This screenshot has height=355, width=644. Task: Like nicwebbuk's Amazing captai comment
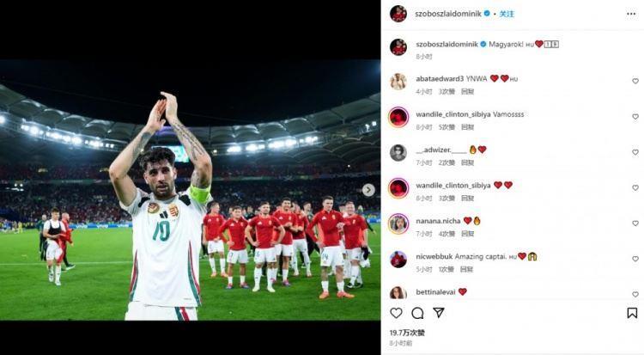pyautogui.click(x=635, y=259)
